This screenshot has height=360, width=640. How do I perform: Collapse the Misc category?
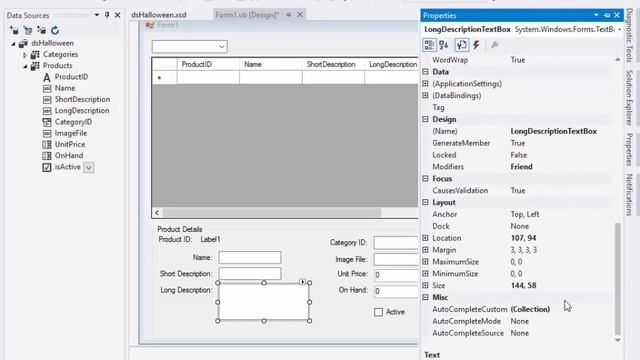click(x=425, y=297)
